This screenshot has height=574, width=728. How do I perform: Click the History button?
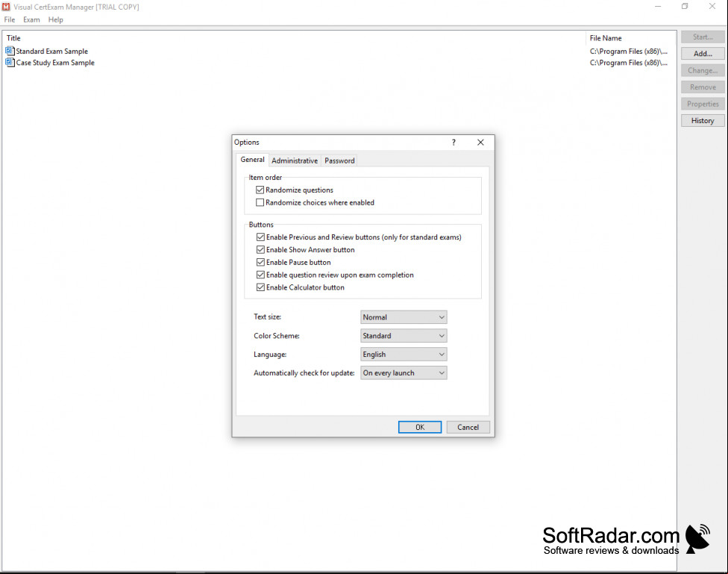point(703,120)
